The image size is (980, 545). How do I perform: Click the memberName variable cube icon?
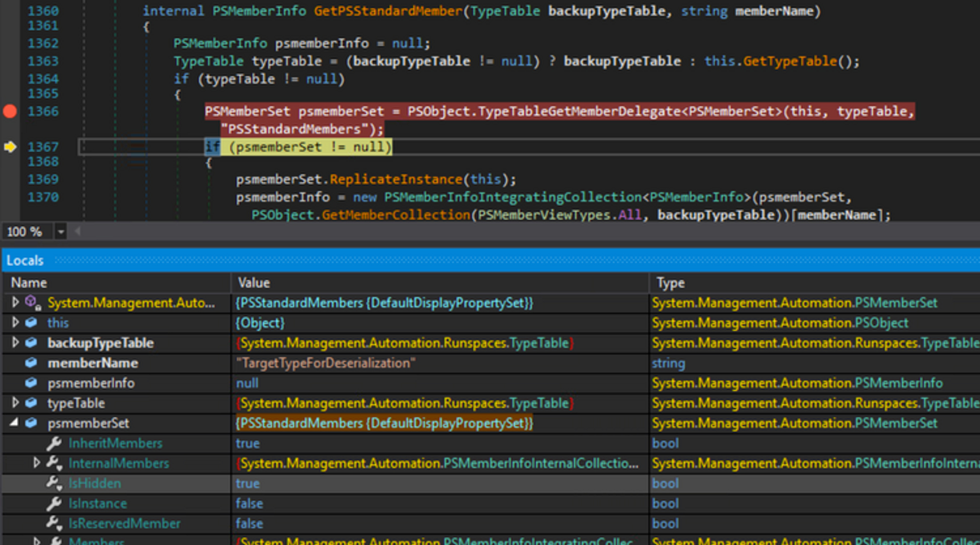point(31,363)
